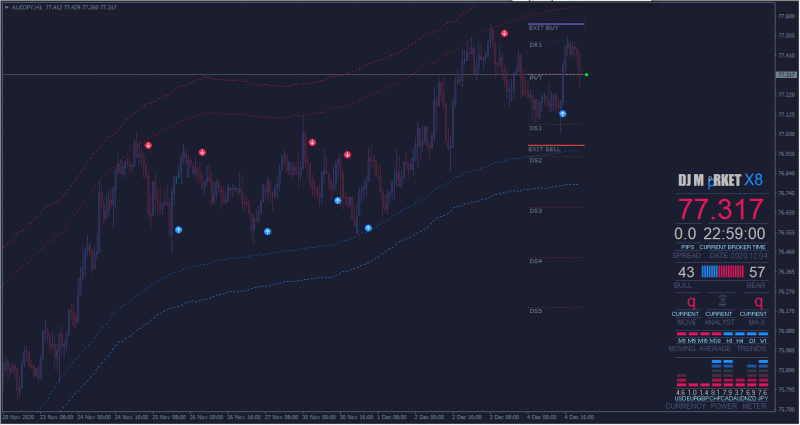The height and width of the screenshot is (425, 800).
Task: Click the hourglass Current Analyst icon
Action: [x=721, y=299]
